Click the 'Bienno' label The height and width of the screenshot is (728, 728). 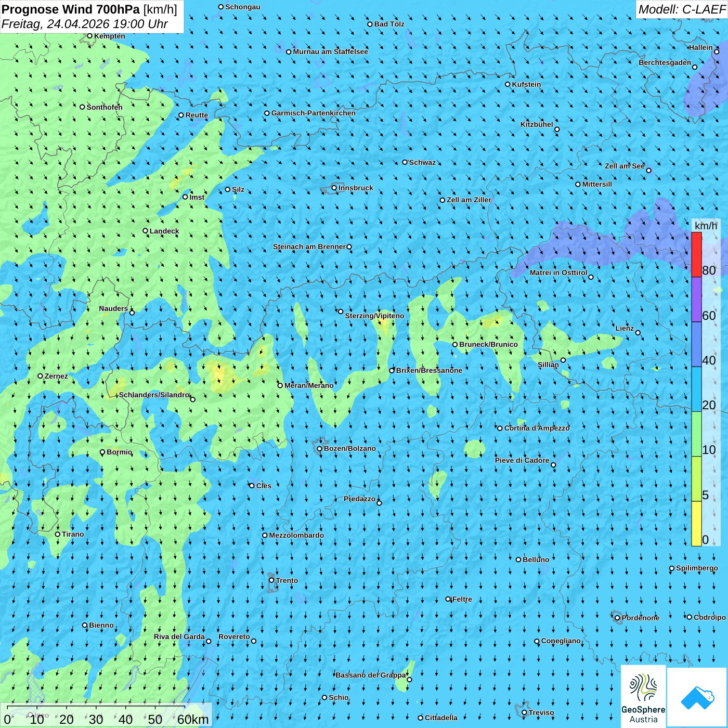coord(101,625)
